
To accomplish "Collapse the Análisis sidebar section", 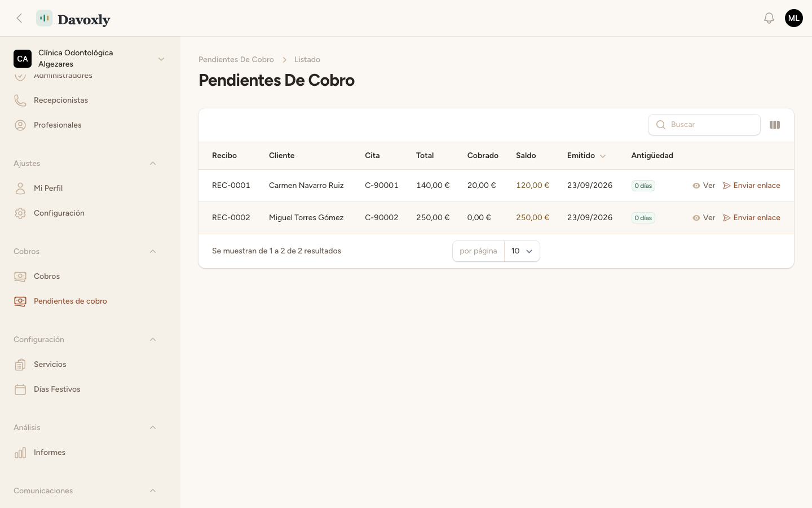I will pyautogui.click(x=153, y=428).
